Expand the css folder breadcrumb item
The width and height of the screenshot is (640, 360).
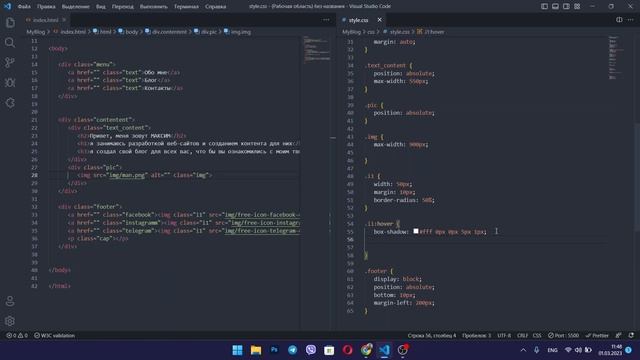[371, 32]
